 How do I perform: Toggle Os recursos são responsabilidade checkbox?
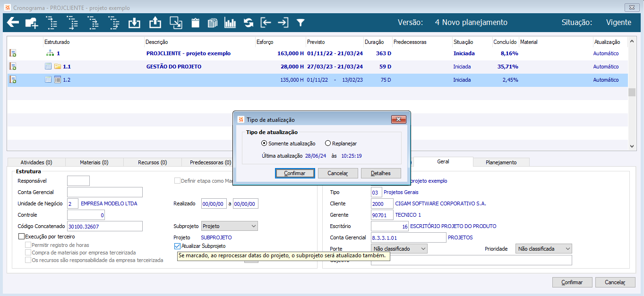(x=28, y=260)
